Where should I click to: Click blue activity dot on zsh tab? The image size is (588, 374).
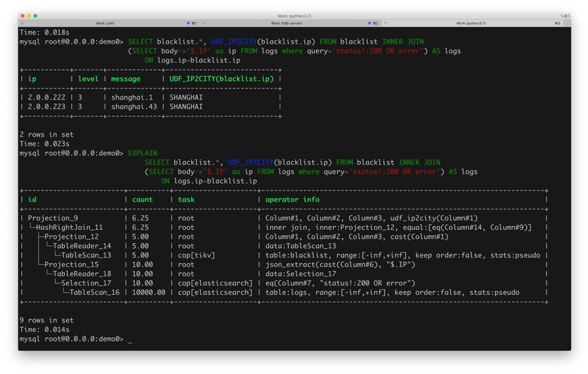[x=188, y=23]
